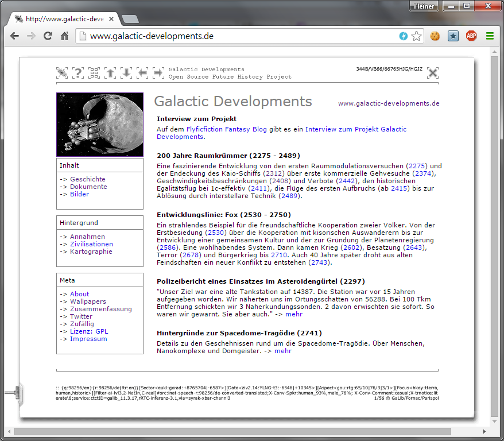Open the year 2442 link
The height and width of the screenshot is (441, 504).
click(x=347, y=181)
